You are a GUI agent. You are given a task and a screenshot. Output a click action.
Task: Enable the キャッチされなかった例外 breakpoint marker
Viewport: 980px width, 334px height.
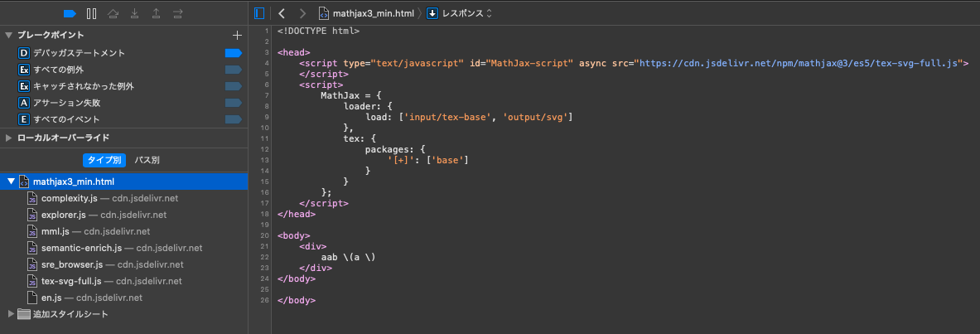tap(233, 85)
